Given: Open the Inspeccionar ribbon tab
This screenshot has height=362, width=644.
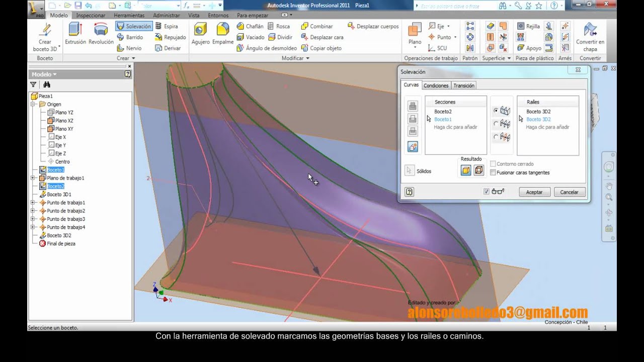Looking at the screenshot, I should point(91,15).
